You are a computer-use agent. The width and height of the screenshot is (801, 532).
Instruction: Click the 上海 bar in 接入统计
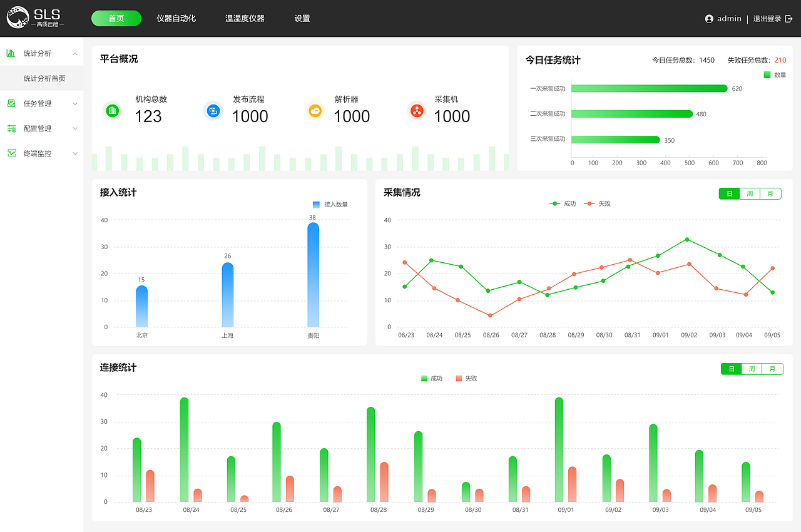pyautogui.click(x=228, y=295)
